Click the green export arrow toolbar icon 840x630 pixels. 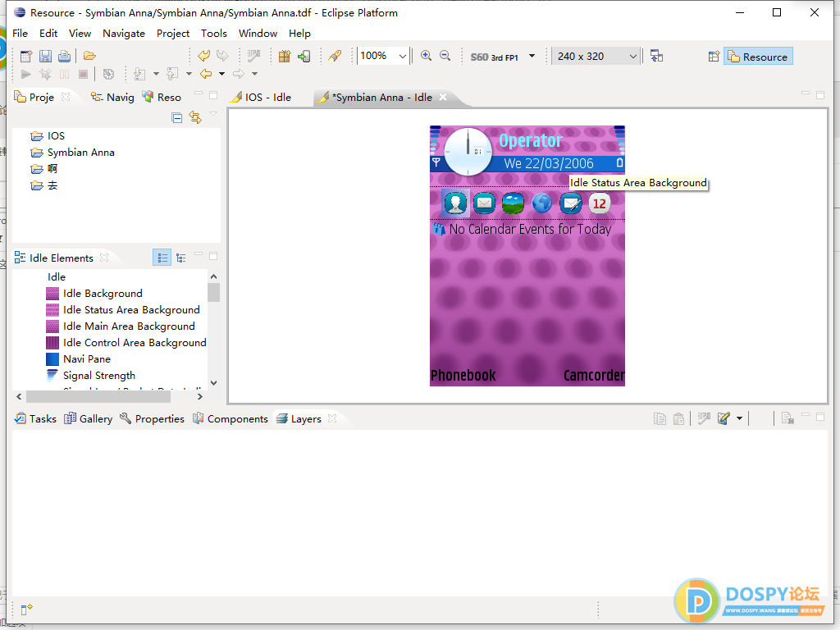click(x=304, y=56)
